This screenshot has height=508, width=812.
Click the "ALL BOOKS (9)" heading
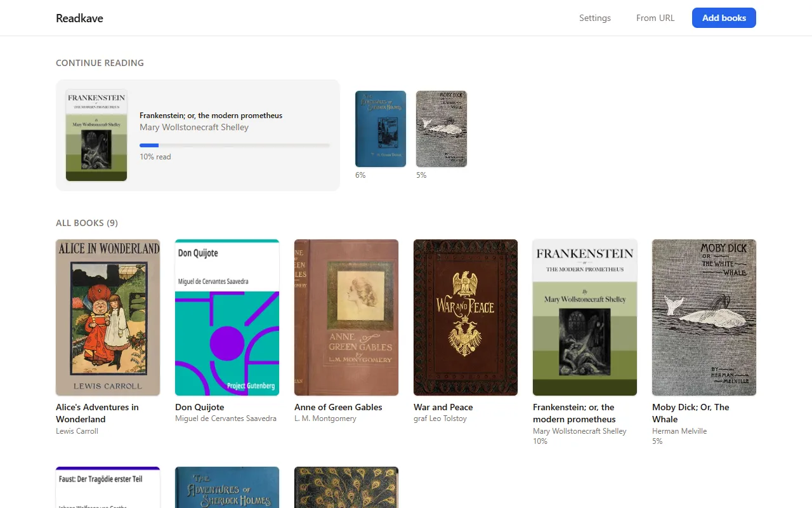[87, 223]
